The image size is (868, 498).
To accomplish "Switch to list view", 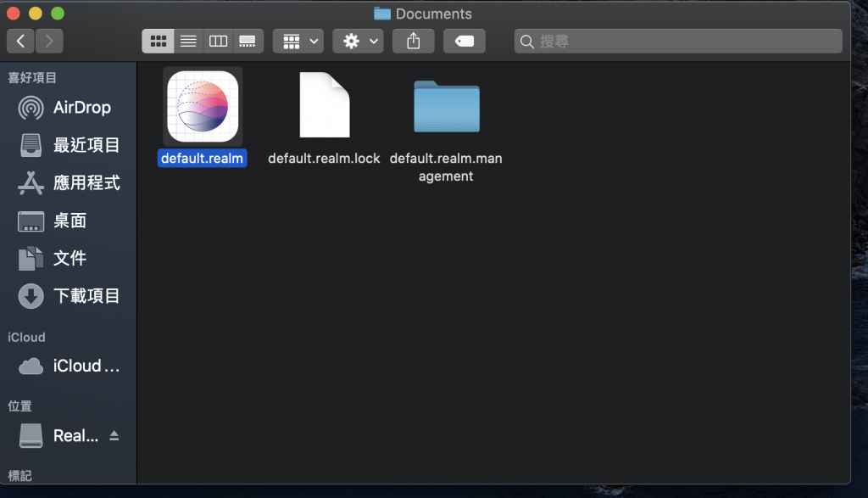I will click(188, 41).
